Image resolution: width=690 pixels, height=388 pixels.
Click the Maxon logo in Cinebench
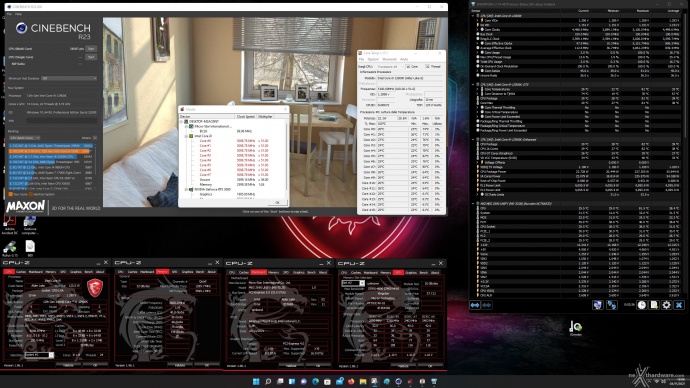(26, 206)
